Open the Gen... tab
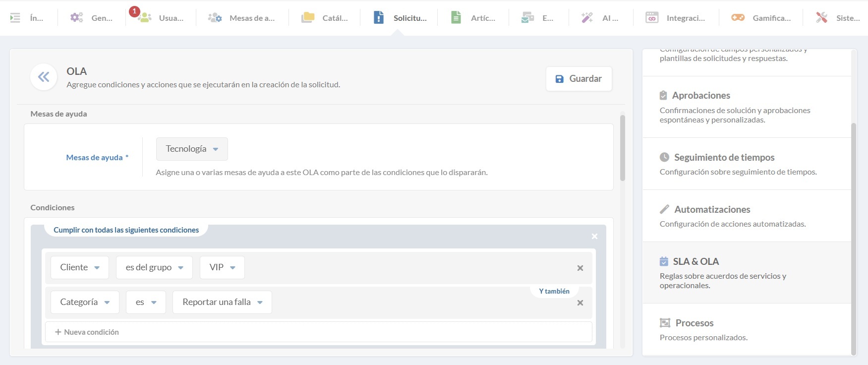 92,18
